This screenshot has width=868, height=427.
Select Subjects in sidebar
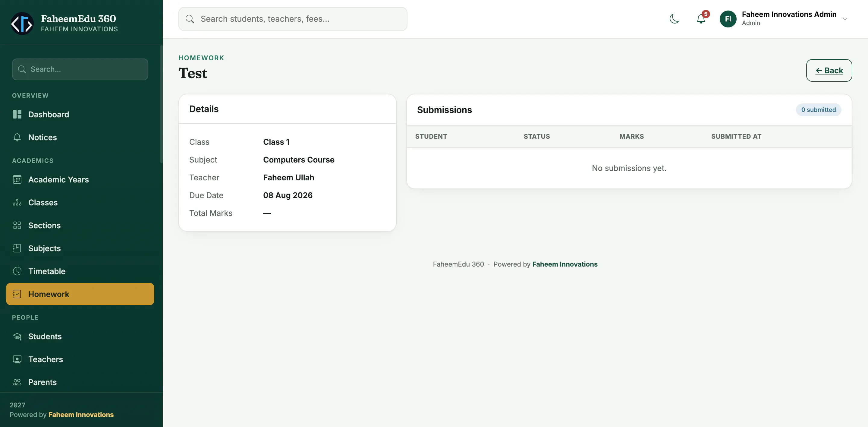coord(80,248)
